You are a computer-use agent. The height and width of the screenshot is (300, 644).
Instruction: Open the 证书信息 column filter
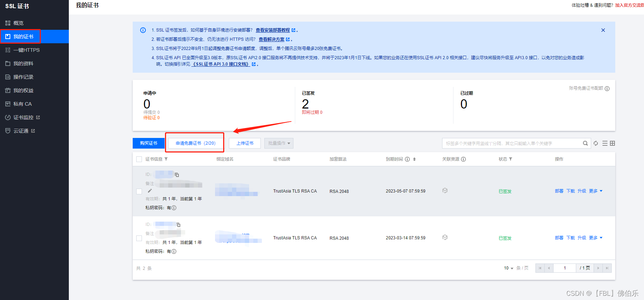tap(166, 159)
